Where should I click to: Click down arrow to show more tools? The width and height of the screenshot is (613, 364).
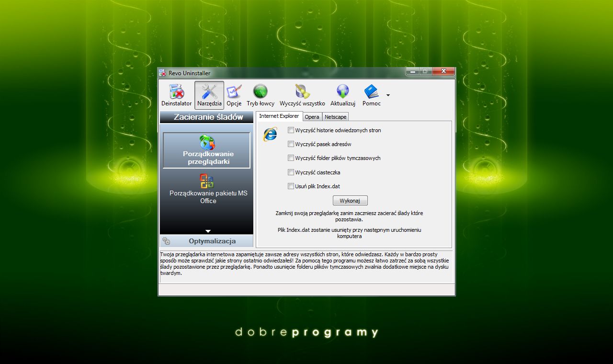(x=208, y=231)
